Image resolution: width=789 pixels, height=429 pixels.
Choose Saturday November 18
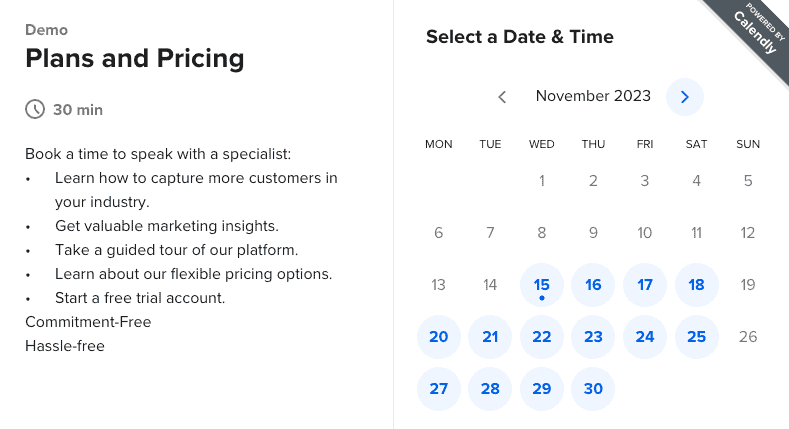696,285
